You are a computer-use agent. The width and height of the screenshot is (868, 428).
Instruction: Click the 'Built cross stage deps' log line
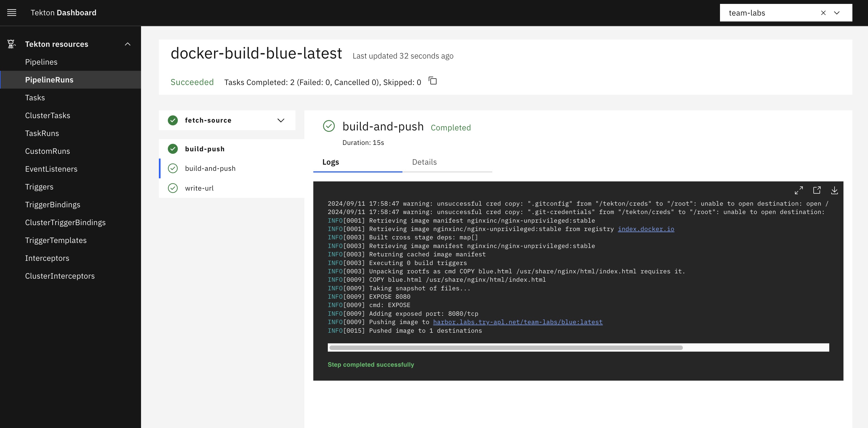[x=403, y=237]
